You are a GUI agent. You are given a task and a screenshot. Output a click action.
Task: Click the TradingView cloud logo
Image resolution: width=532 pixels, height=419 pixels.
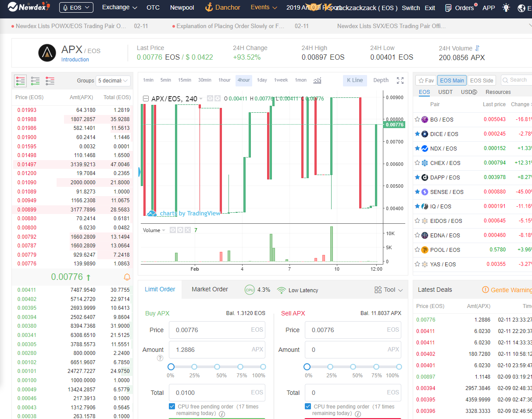click(152, 213)
